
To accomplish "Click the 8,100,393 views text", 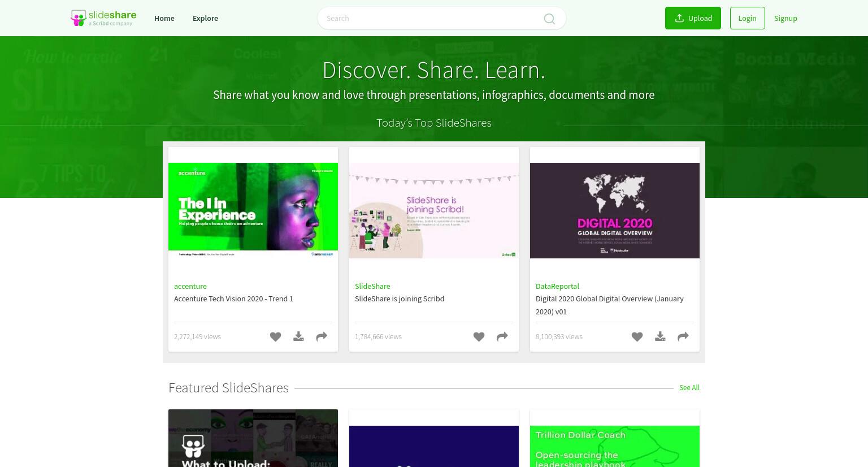I will tap(559, 336).
